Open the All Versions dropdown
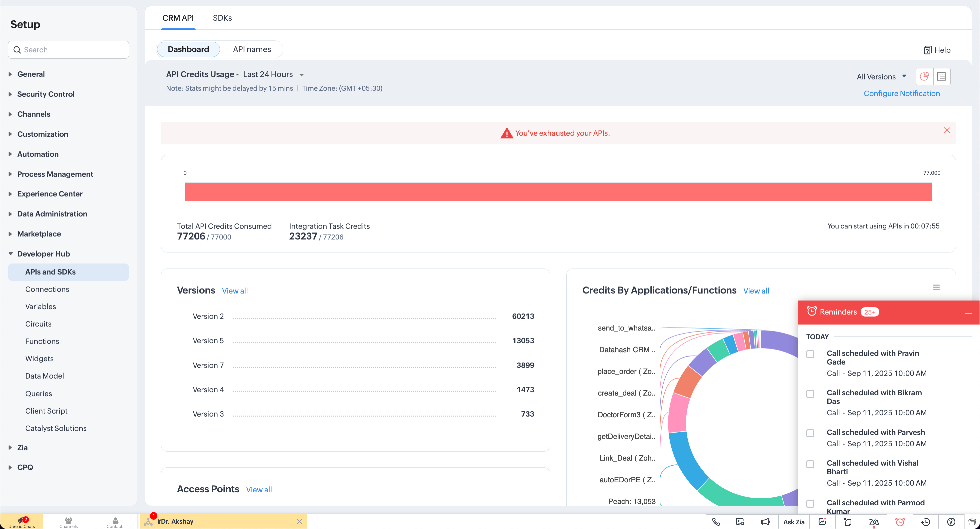 881,76
